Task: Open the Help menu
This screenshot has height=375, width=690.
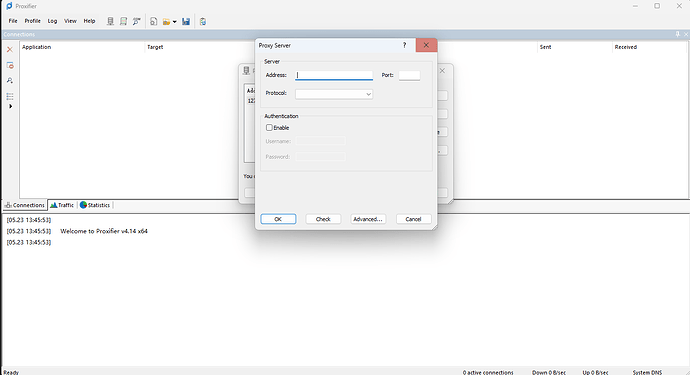Action: [89, 21]
